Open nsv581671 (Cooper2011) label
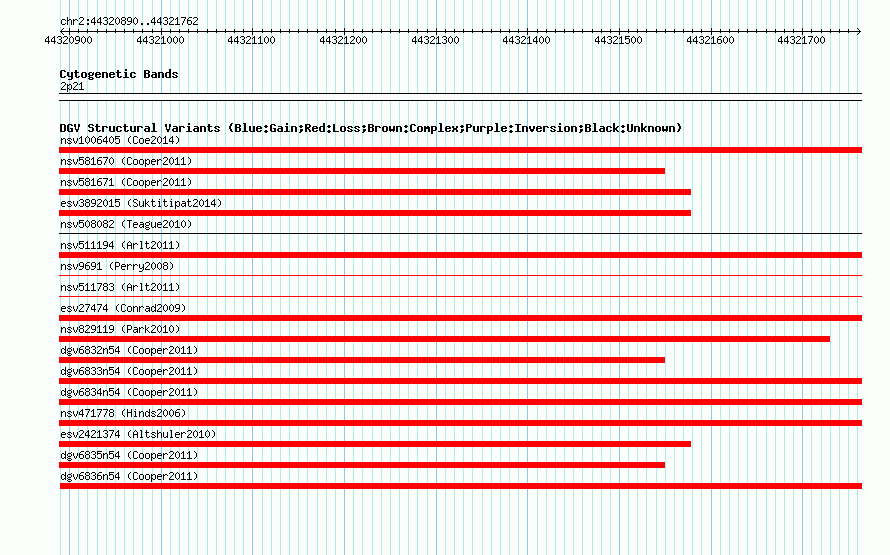 pos(126,182)
